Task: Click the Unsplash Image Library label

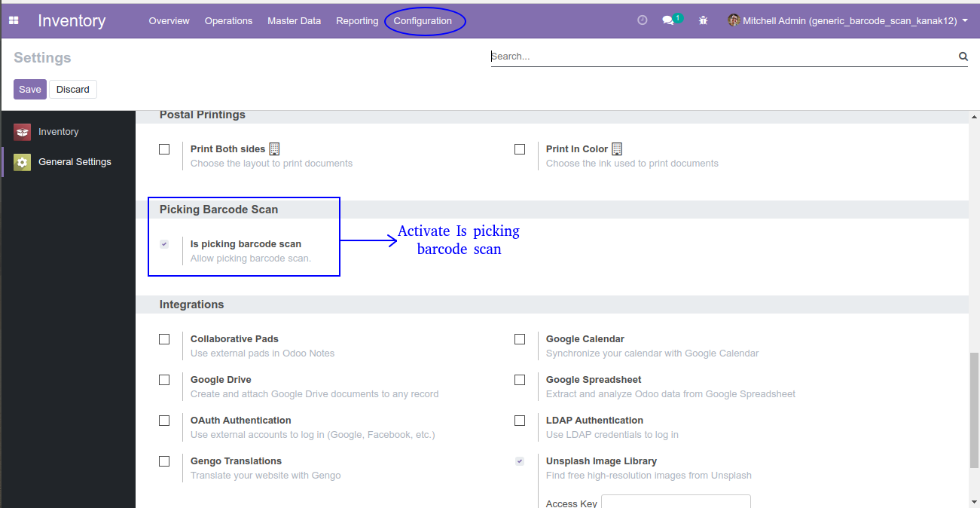Action: pyautogui.click(x=601, y=461)
